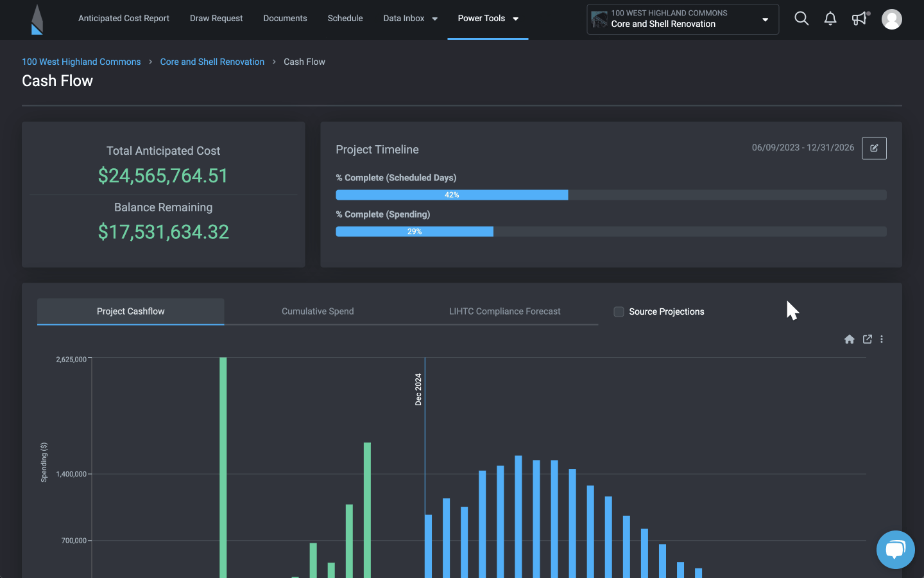Click the edit icon on Project Timeline
The height and width of the screenshot is (578, 924).
(x=874, y=148)
